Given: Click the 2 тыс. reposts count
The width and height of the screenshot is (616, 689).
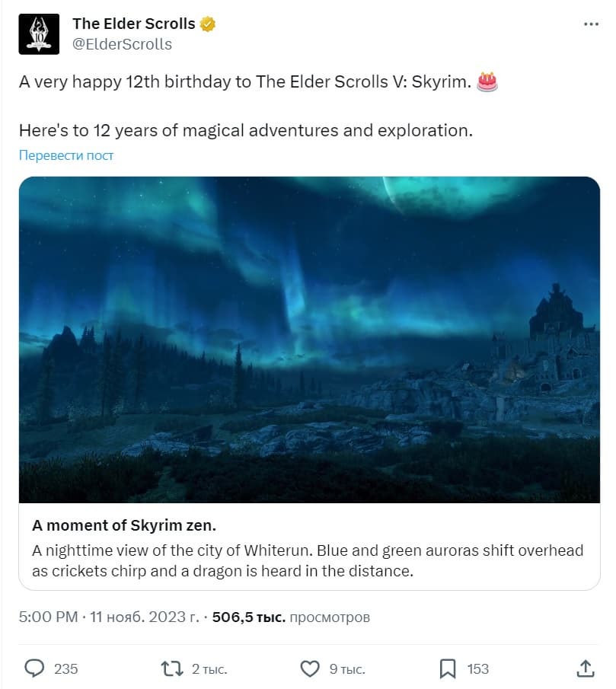Looking at the screenshot, I should [x=209, y=668].
